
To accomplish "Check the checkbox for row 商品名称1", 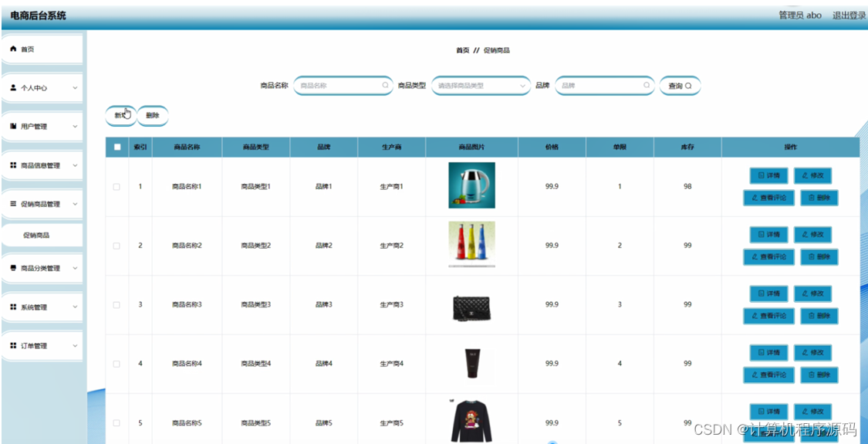I will (x=117, y=187).
